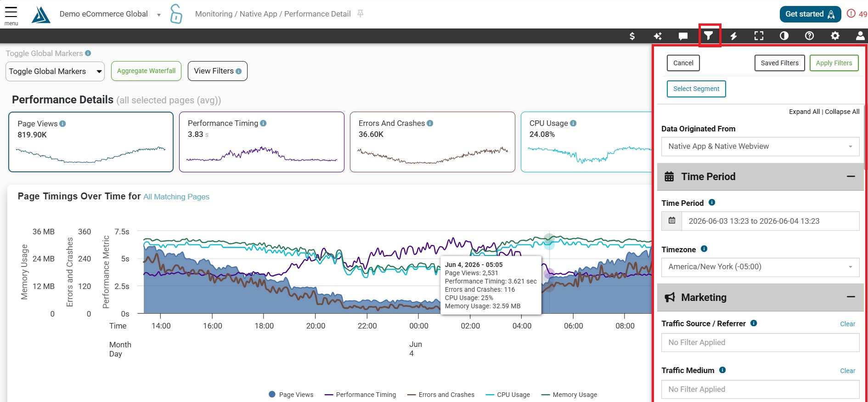Open the user profile icon
868x402 pixels.
(x=860, y=36)
